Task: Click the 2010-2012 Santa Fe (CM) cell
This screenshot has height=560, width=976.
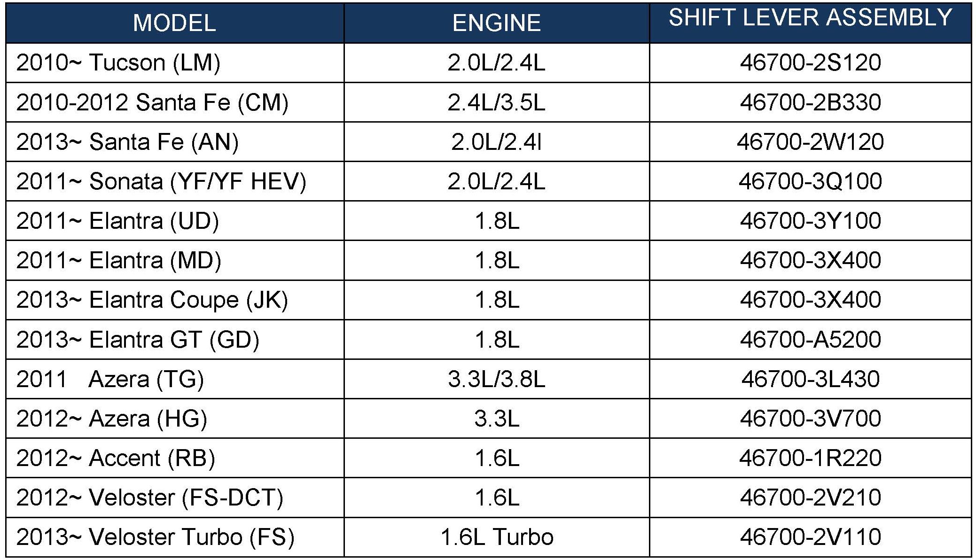Action: point(152,102)
